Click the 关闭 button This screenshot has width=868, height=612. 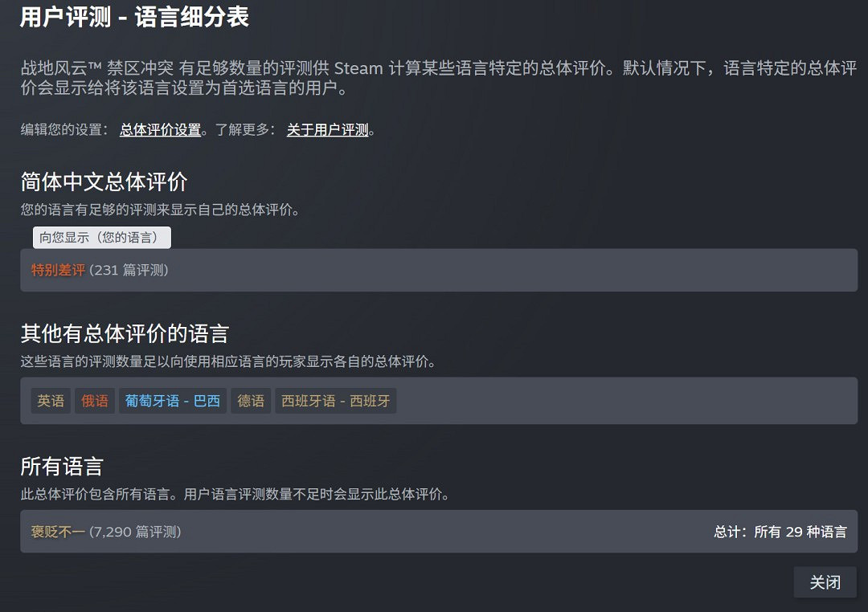tap(825, 581)
